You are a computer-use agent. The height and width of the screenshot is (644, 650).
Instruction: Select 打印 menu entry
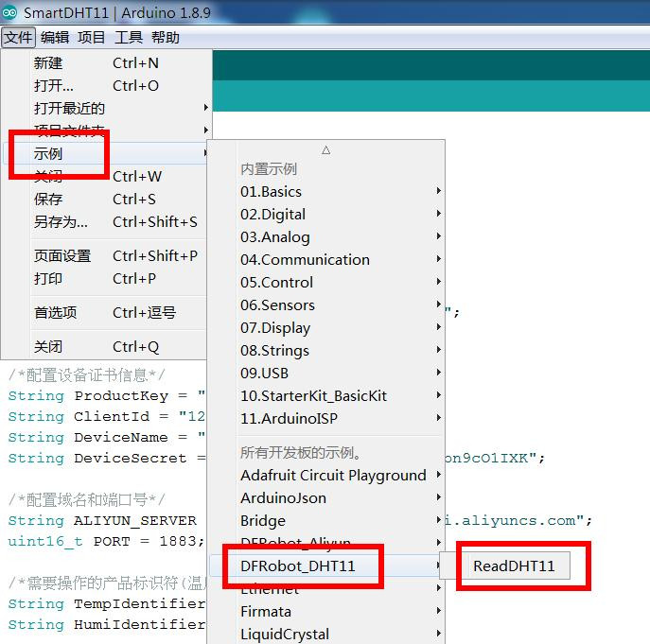coord(106,279)
